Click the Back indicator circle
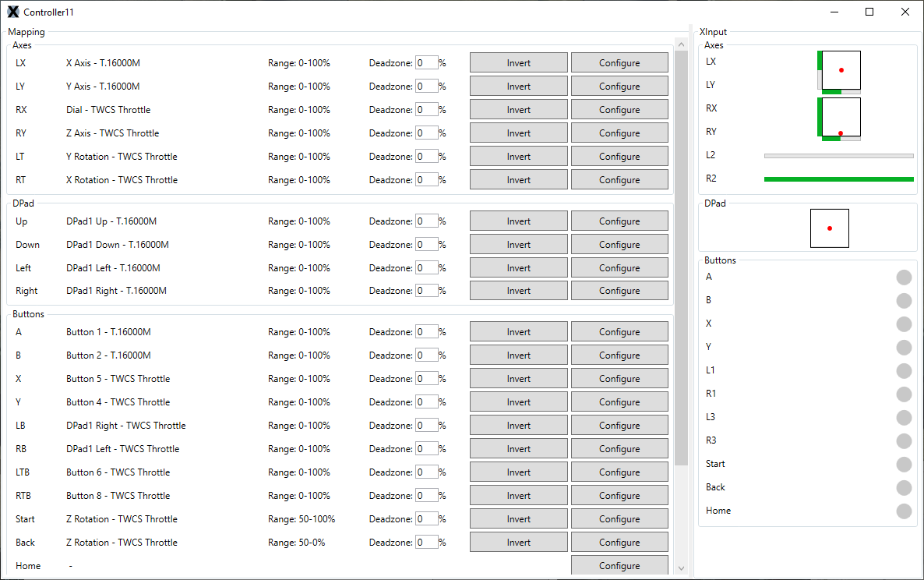924x580 pixels. tap(904, 487)
